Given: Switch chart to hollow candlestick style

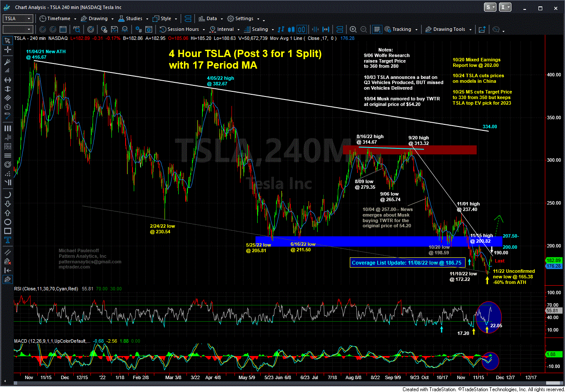Looking at the screenshot, I should pos(302,29).
